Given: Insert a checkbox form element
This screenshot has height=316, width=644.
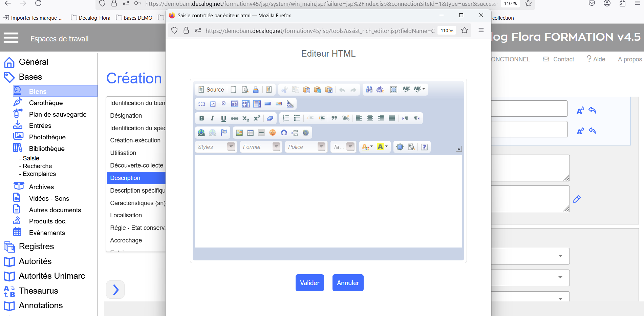Looking at the screenshot, I should coord(213,104).
